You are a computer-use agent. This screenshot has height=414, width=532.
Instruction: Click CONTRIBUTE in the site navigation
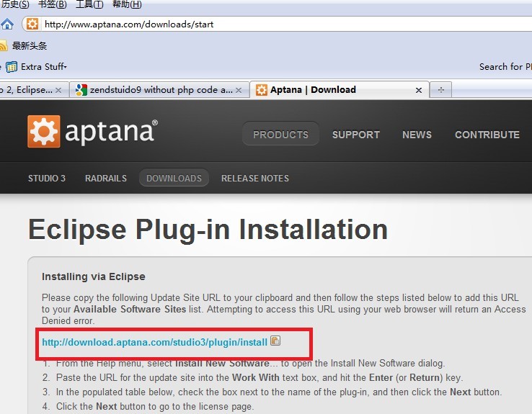point(487,135)
